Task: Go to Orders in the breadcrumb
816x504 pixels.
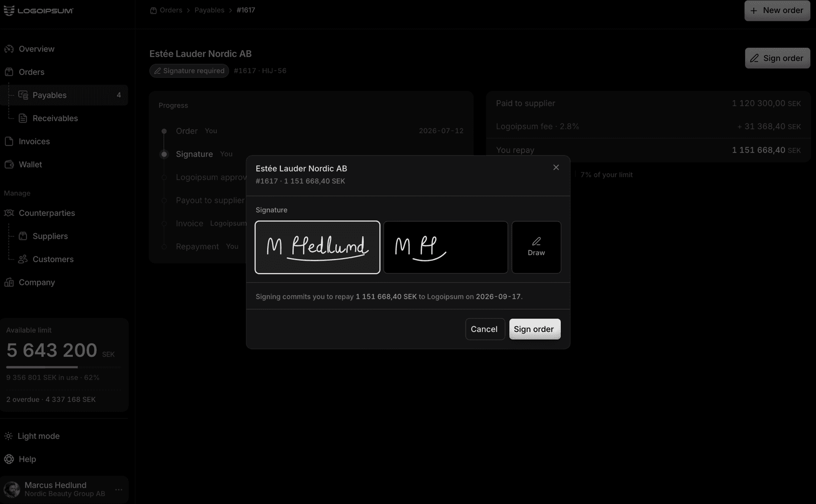Action: (x=171, y=10)
